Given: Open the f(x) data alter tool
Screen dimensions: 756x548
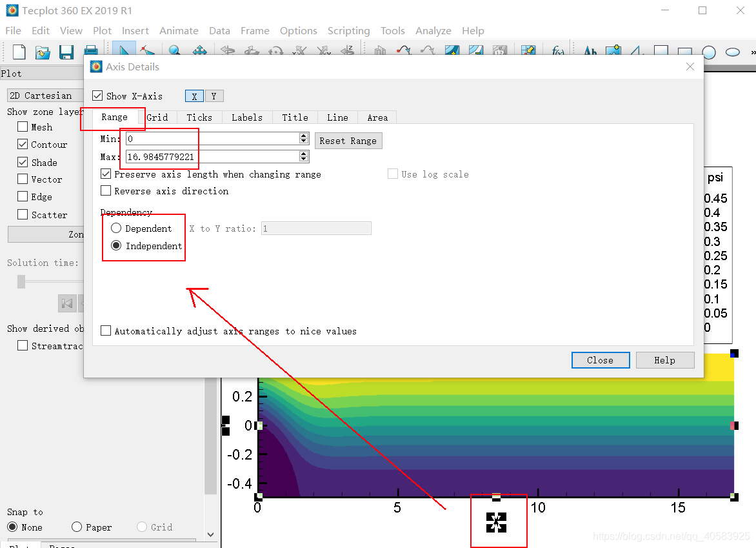Looking at the screenshot, I should click(558, 50).
